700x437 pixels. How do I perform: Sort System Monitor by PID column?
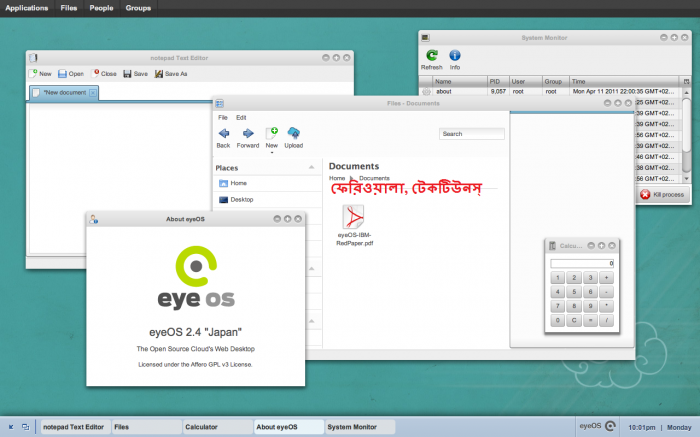pyautogui.click(x=498, y=82)
